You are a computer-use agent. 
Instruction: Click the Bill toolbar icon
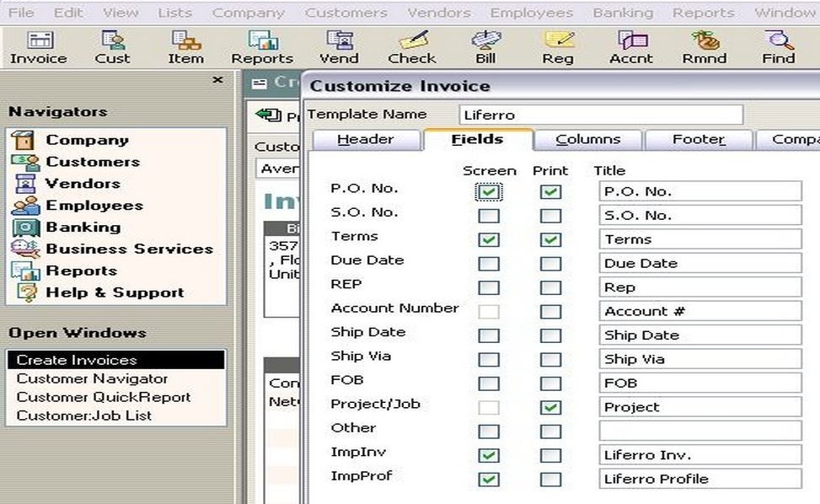pos(485,45)
